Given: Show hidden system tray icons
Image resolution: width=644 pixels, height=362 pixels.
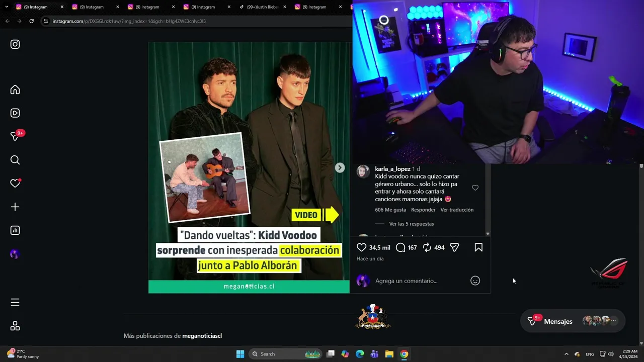Looking at the screenshot, I should pyautogui.click(x=566, y=354).
